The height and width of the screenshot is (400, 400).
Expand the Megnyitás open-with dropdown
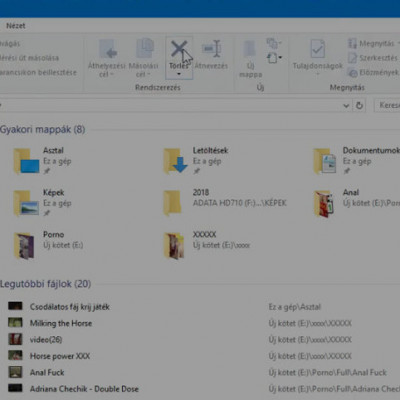399,43
